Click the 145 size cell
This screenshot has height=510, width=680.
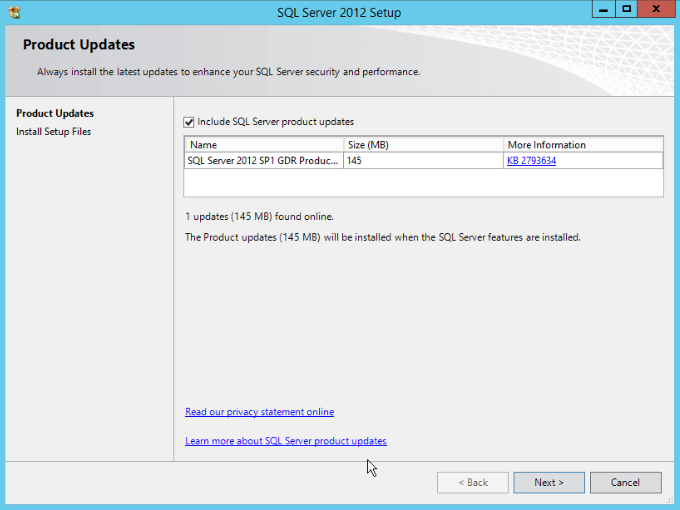click(422, 160)
